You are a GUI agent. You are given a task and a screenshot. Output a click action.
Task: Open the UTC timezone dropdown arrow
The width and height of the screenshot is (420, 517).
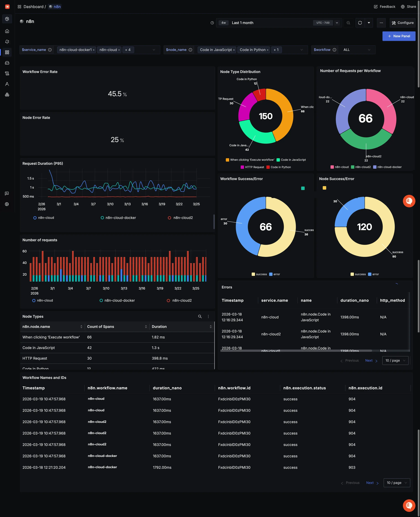pyautogui.click(x=337, y=23)
